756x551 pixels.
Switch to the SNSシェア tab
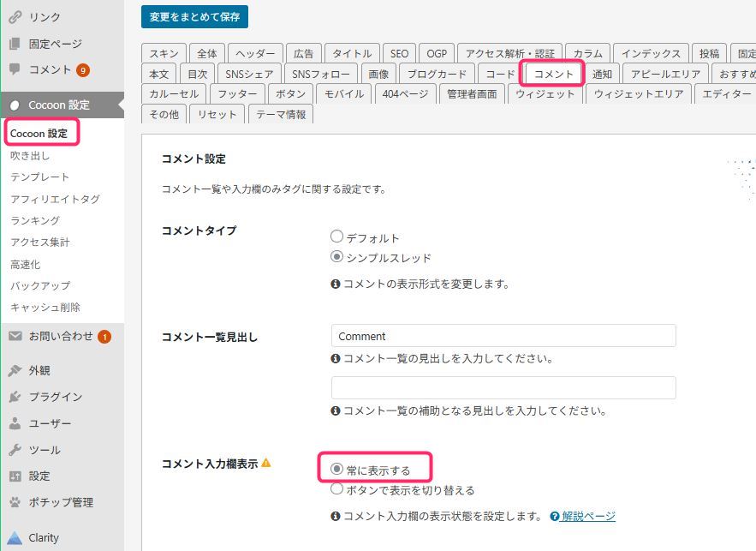click(x=249, y=74)
